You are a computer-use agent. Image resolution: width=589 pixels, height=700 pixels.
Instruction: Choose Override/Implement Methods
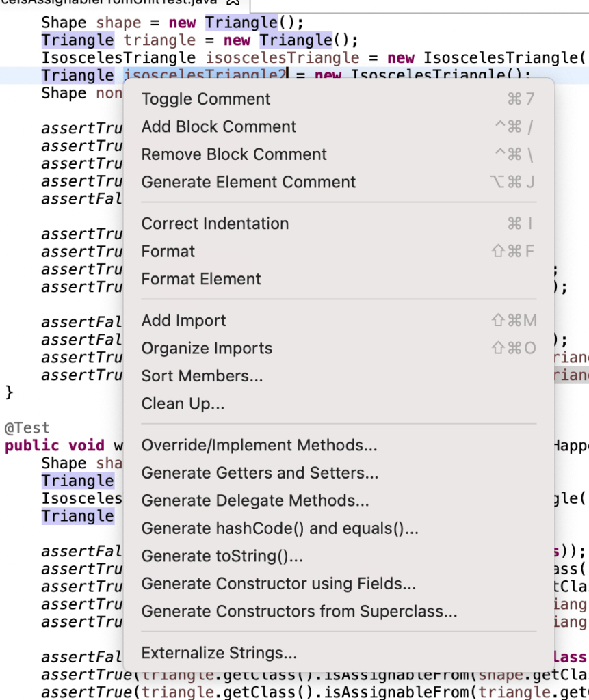pyautogui.click(x=258, y=446)
